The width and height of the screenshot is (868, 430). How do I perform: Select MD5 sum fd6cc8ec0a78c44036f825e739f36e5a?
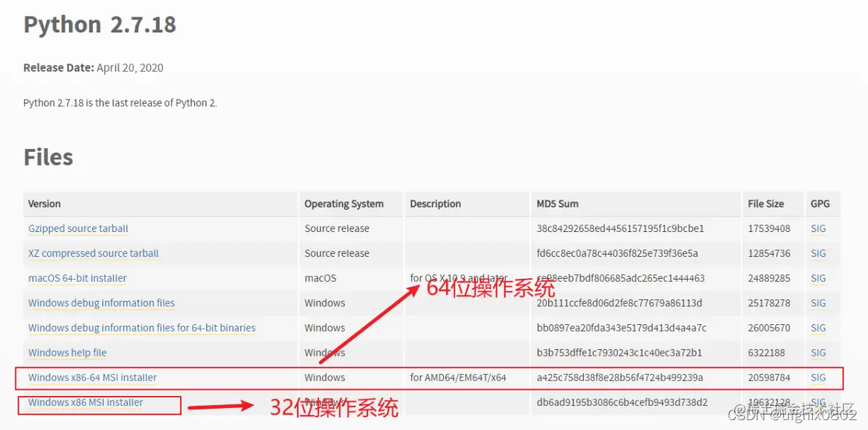(x=617, y=253)
